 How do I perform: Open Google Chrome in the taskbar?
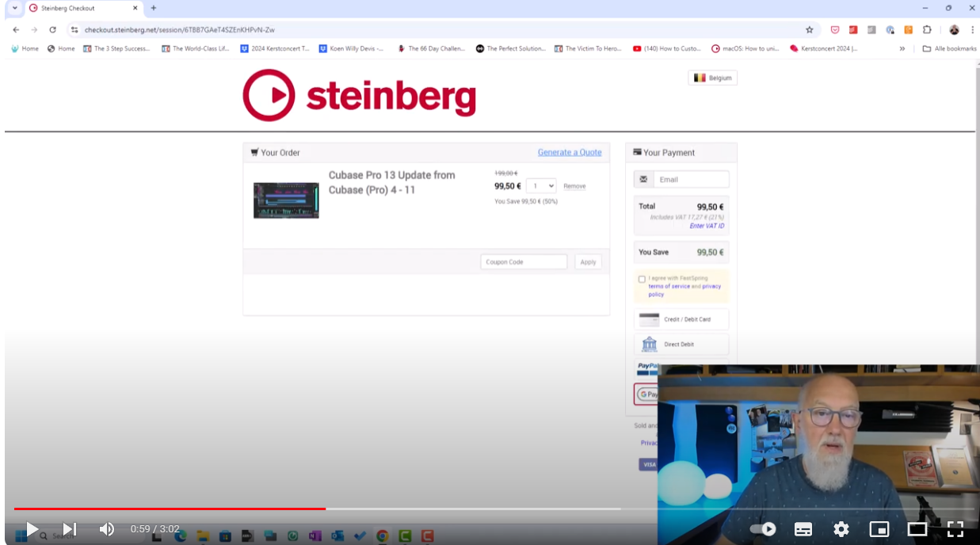(383, 535)
